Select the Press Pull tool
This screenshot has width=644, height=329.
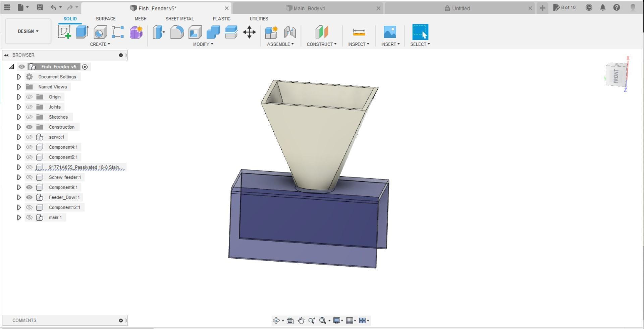coord(159,32)
